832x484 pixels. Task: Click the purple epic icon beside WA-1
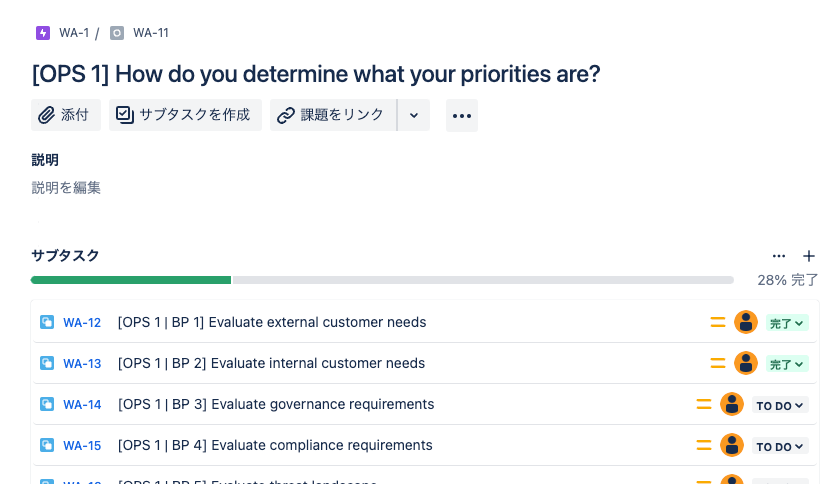(x=43, y=33)
